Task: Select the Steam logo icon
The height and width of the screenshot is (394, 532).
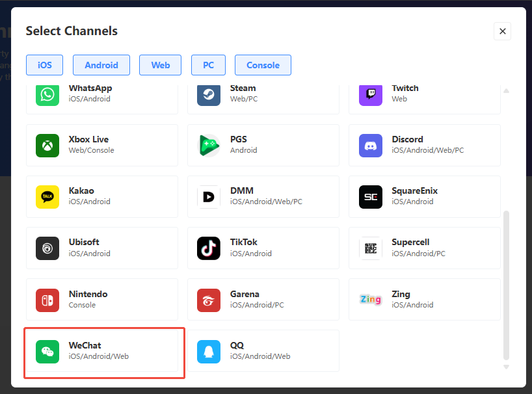Action: (209, 94)
